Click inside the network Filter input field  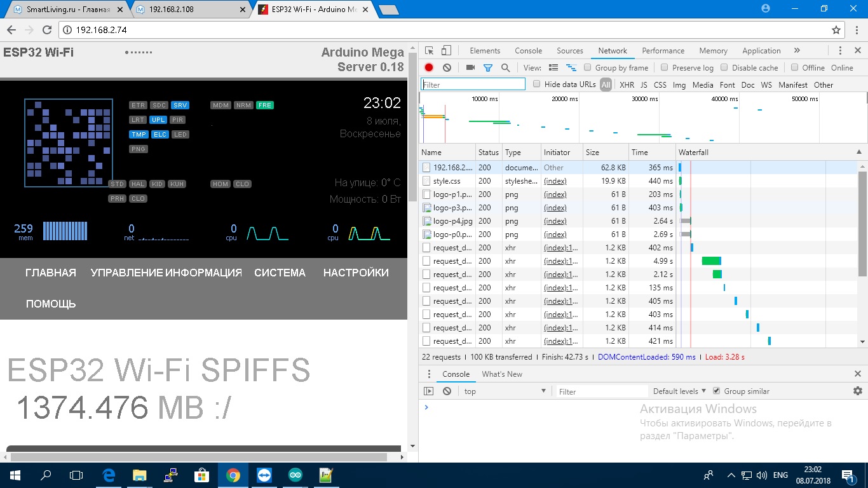pyautogui.click(x=473, y=83)
